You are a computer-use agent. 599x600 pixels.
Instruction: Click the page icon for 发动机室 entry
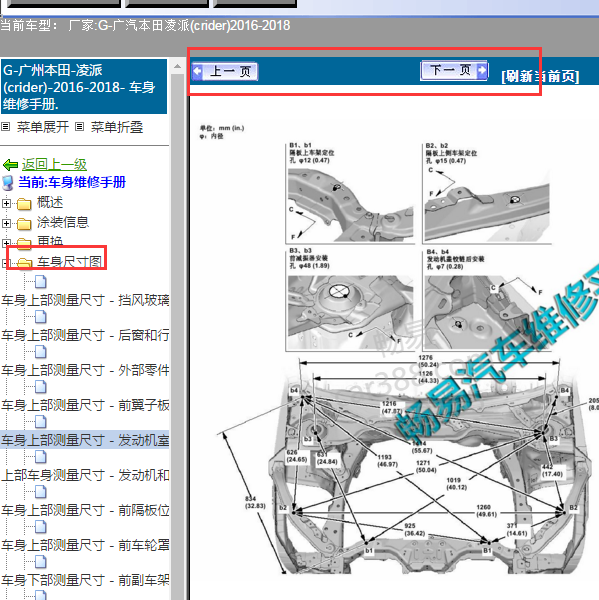[41, 422]
